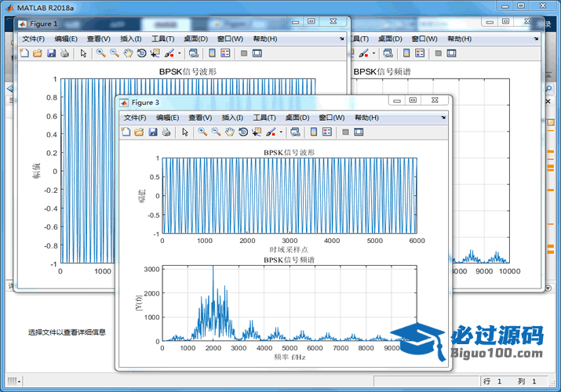Screen dimensions: 561x392
Task: Expand brush dropdown arrow in Figure 1 toolbar
Action: click(x=180, y=53)
